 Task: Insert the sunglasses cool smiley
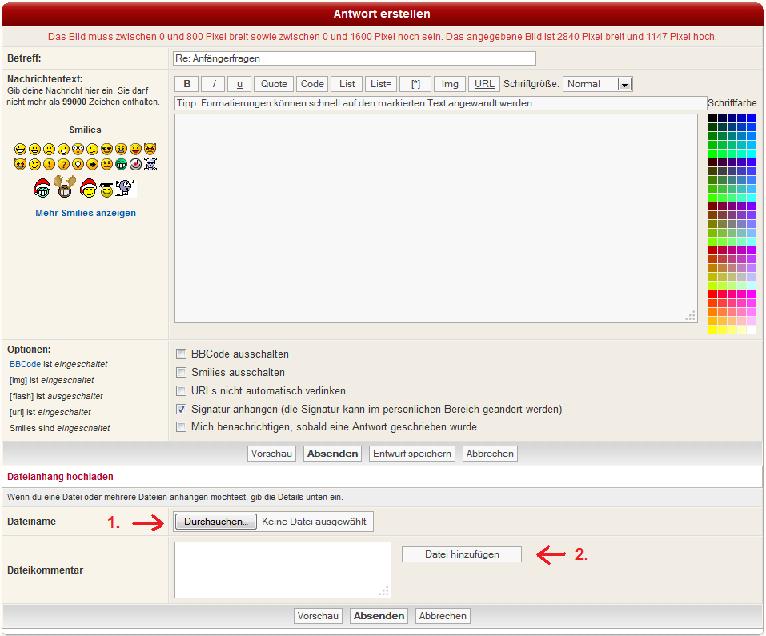(106, 149)
